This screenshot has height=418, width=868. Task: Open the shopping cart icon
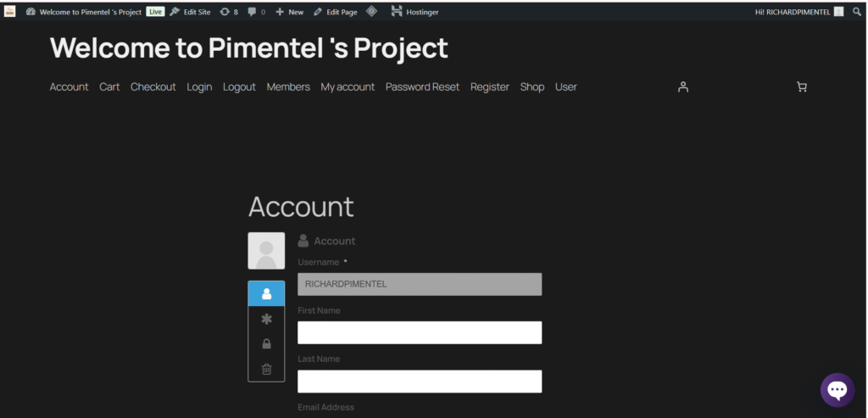click(802, 86)
